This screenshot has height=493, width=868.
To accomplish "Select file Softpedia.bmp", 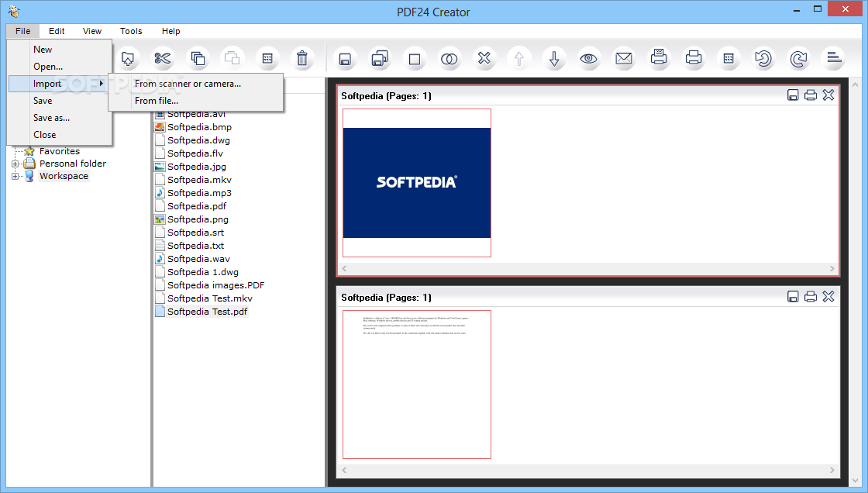I will click(x=199, y=127).
